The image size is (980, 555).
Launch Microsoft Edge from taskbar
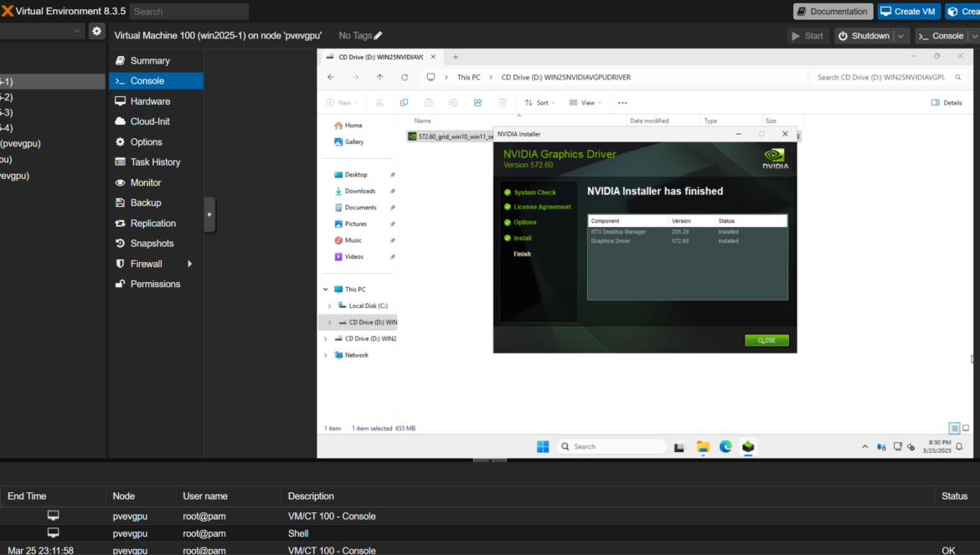(725, 446)
